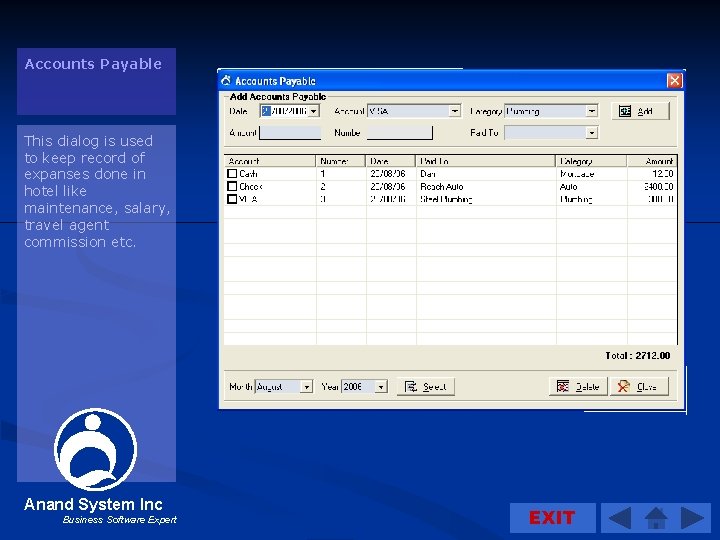Viewport: 720px width, 540px height.
Task: Go to the next slide arrow
Action: pos(692,518)
